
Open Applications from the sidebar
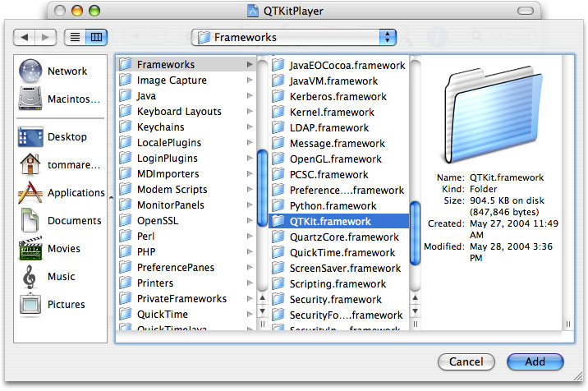point(60,192)
